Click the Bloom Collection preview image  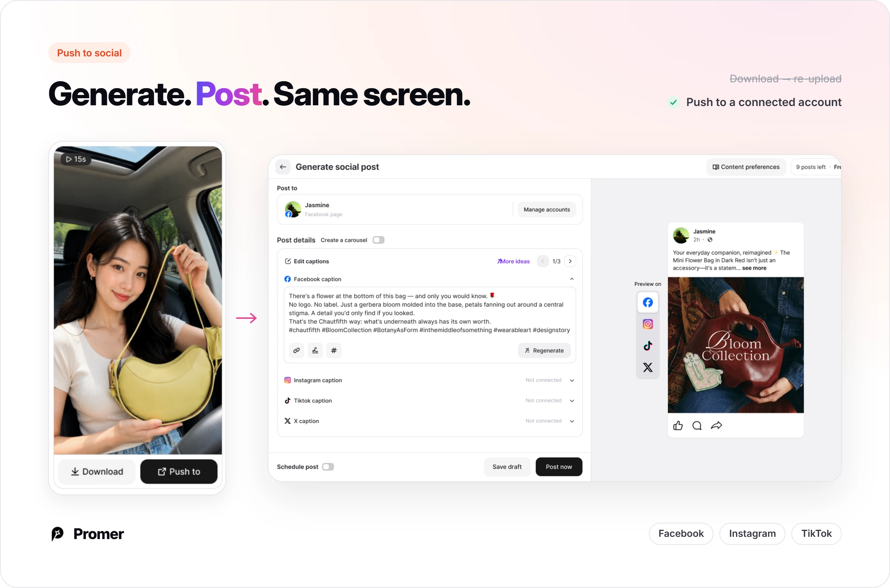(x=735, y=345)
